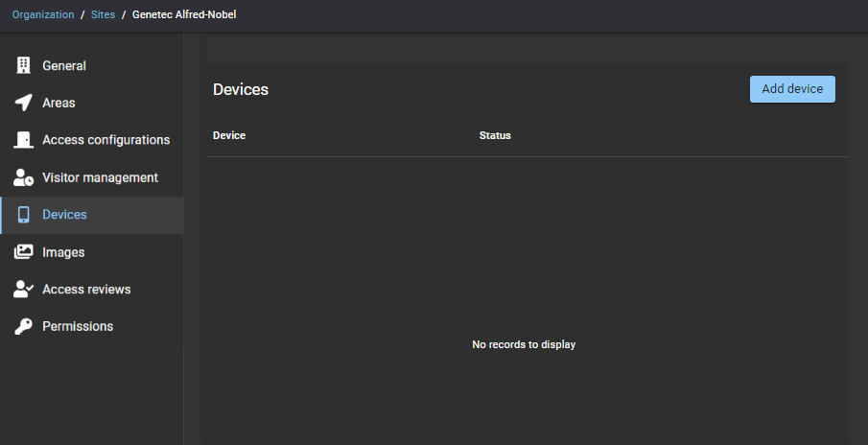Click the Devices mobile phone icon
Viewport: 868px width, 445px height.
pos(24,215)
